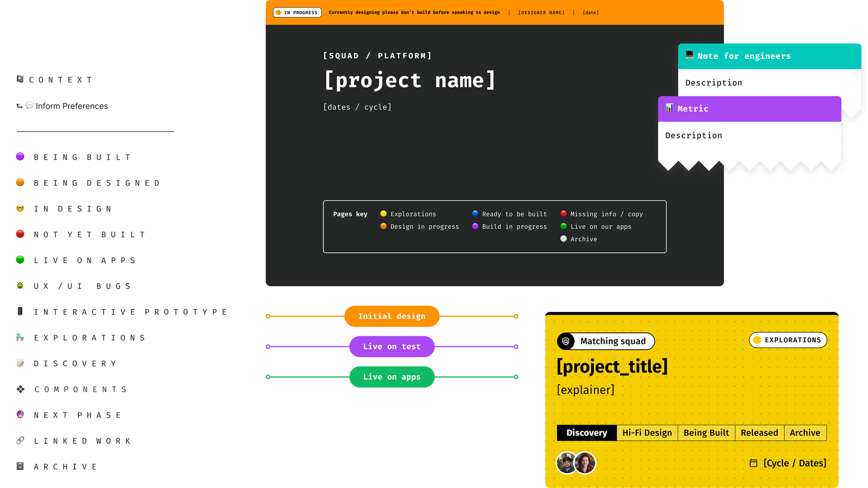The image size is (868, 488).
Task: Select the INTERACTIVE PROTOTYPE page label
Action: coord(131,312)
